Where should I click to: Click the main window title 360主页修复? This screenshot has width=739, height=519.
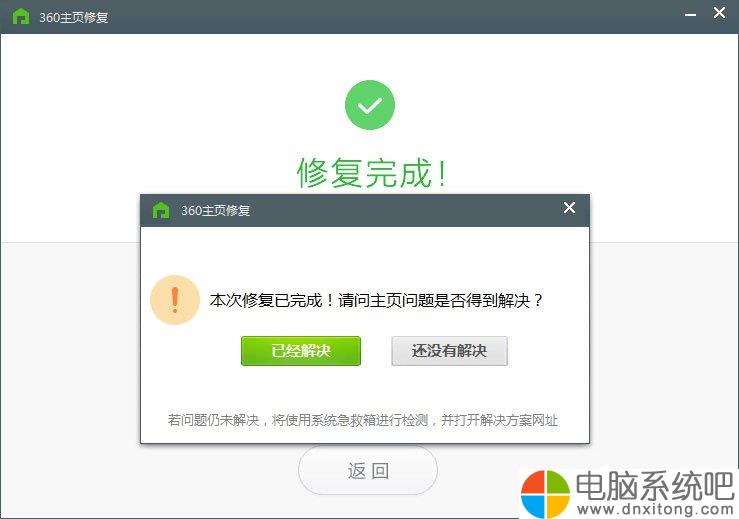pos(74,17)
